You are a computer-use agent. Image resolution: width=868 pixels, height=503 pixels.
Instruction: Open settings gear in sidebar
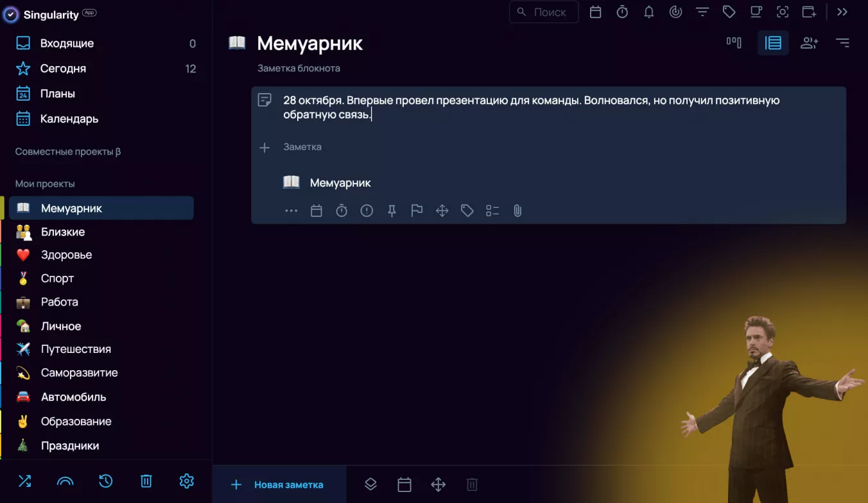187,481
